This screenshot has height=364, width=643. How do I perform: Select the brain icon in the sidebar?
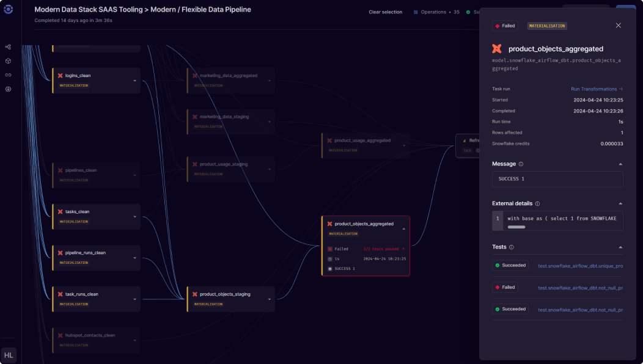[x=8, y=89]
